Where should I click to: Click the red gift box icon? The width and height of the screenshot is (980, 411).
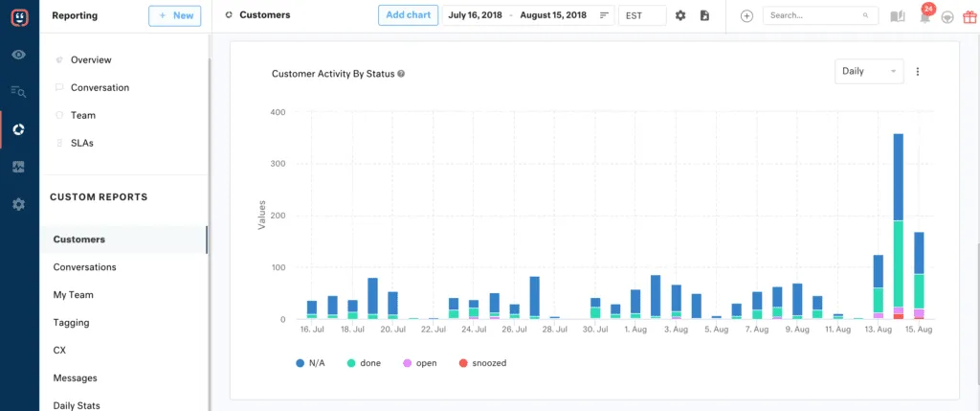(969, 16)
